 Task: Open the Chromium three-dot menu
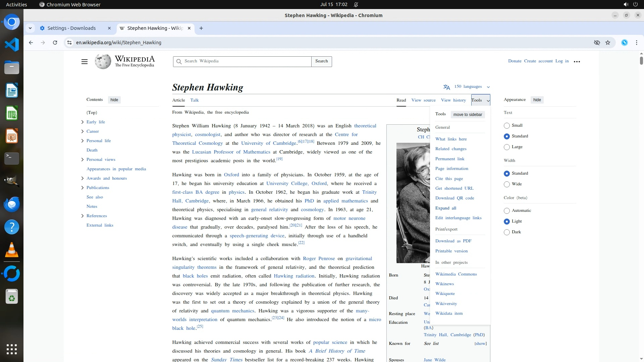[x=636, y=43]
